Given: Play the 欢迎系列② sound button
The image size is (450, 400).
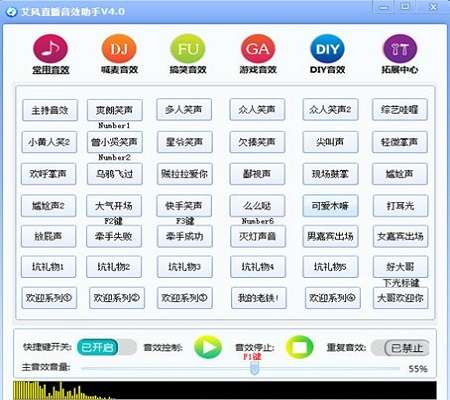Looking at the screenshot, I should point(117,298).
